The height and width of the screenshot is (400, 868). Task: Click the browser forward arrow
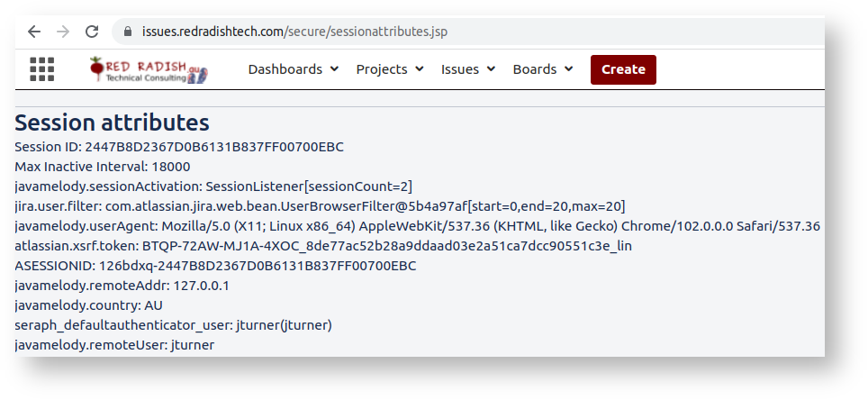(x=63, y=32)
